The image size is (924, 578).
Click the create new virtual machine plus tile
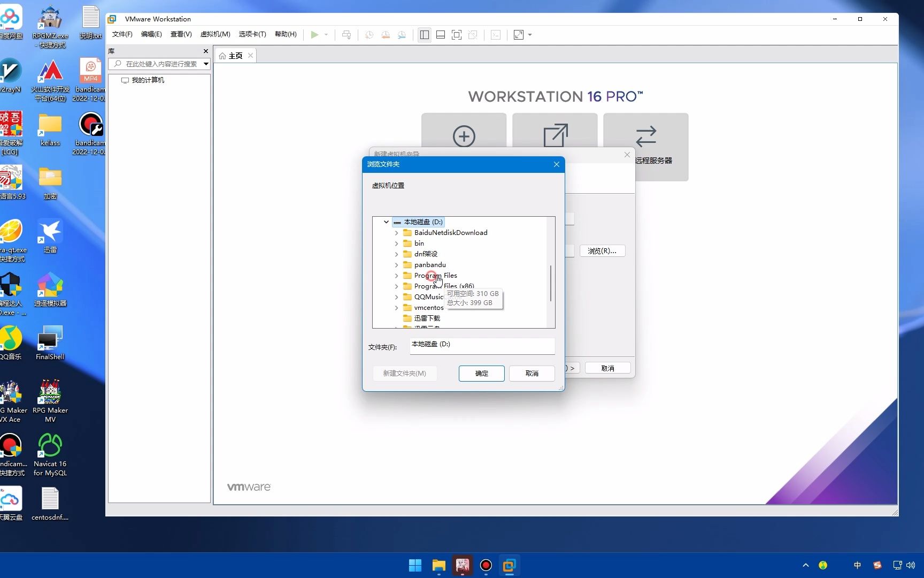464,136
